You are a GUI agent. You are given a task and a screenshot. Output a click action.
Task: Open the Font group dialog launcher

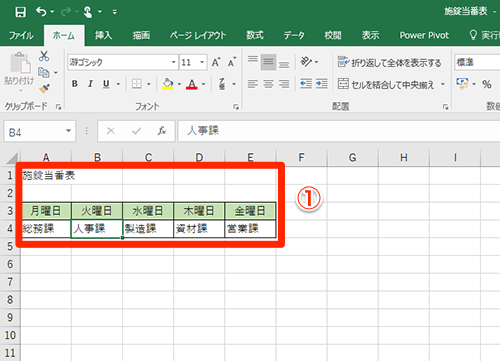[236, 107]
